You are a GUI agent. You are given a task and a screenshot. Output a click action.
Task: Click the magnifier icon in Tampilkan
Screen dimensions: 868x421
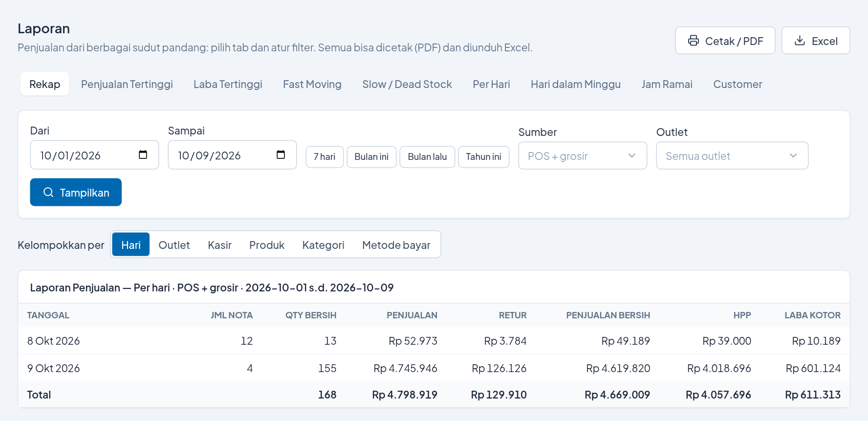48,192
